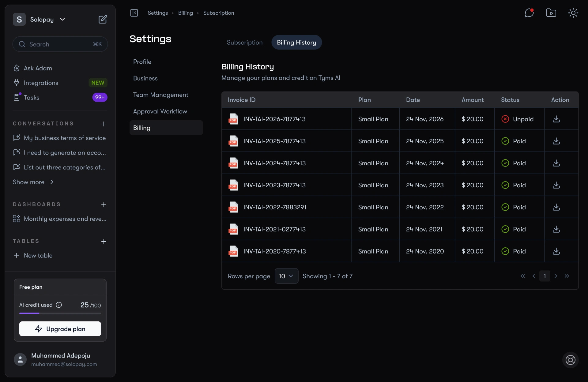
Task: Download the INV-TAI-2026-7877413 invoice
Action: (556, 119)
